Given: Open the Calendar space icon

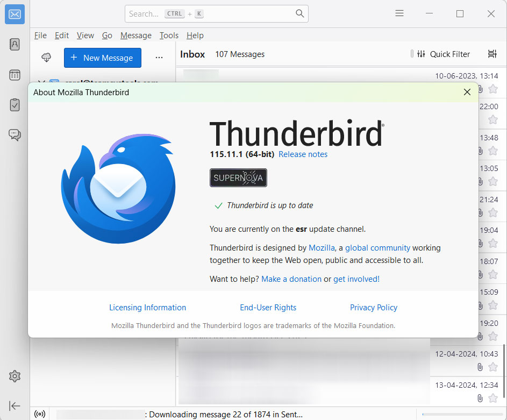Looking at the screenshot, I should 15,75.
